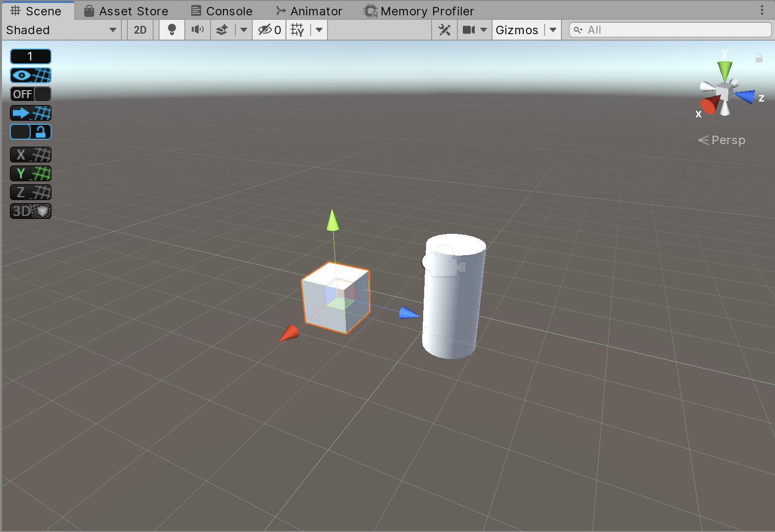Toggle scene lighting with the bulb icon

point(172,30)
